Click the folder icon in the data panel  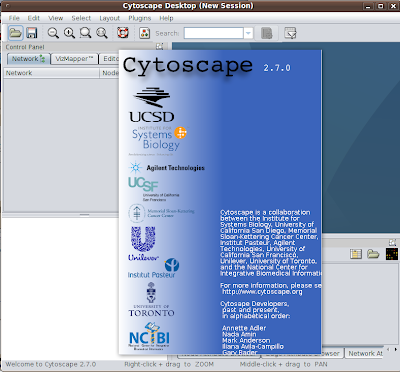373,254
